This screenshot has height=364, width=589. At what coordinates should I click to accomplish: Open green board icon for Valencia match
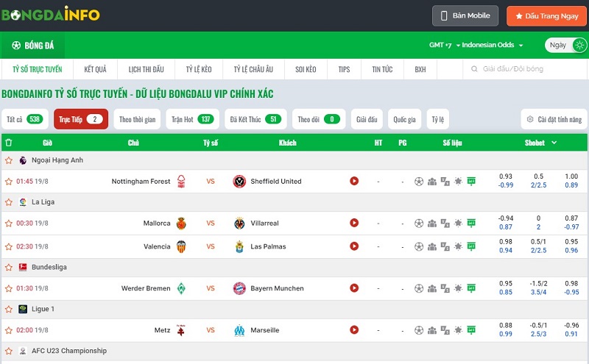tap(471, 246)
